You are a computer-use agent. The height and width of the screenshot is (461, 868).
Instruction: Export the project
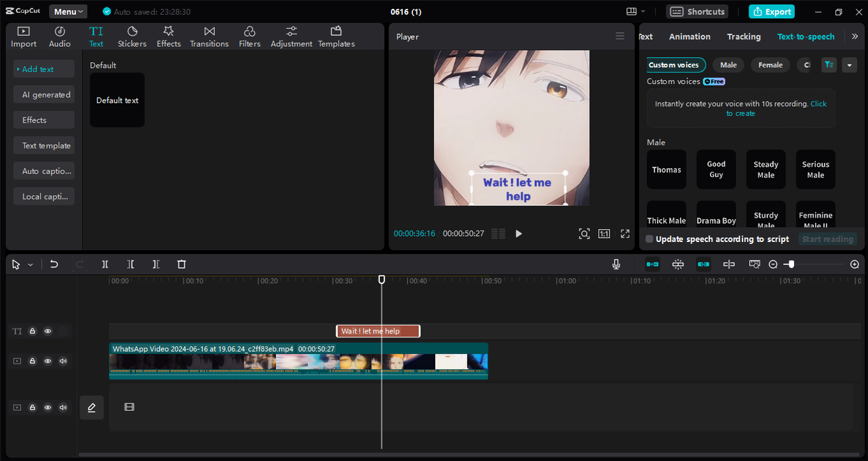click(772, 12)
